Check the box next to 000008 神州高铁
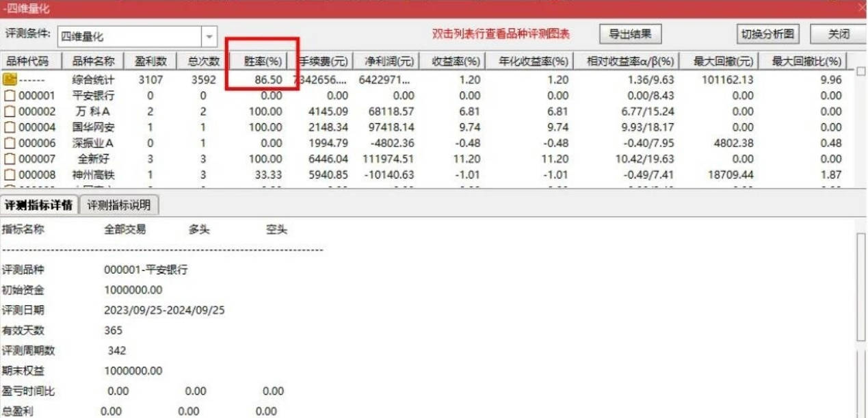Viewport: 868px width, 418px height. 10,175
